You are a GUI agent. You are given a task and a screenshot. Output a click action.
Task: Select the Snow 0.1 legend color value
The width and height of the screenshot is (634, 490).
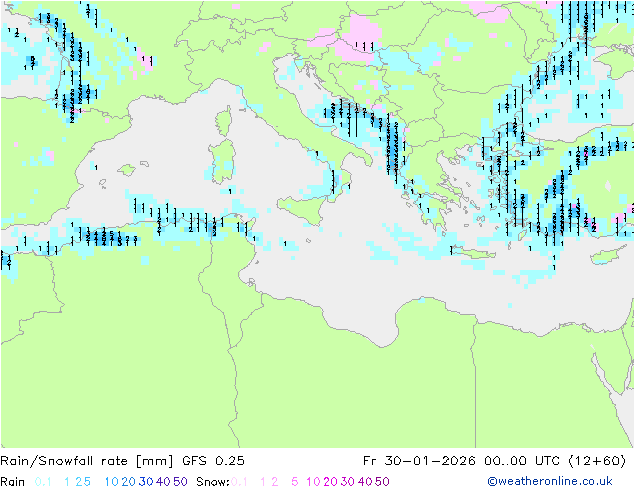(x=239, y=482)
